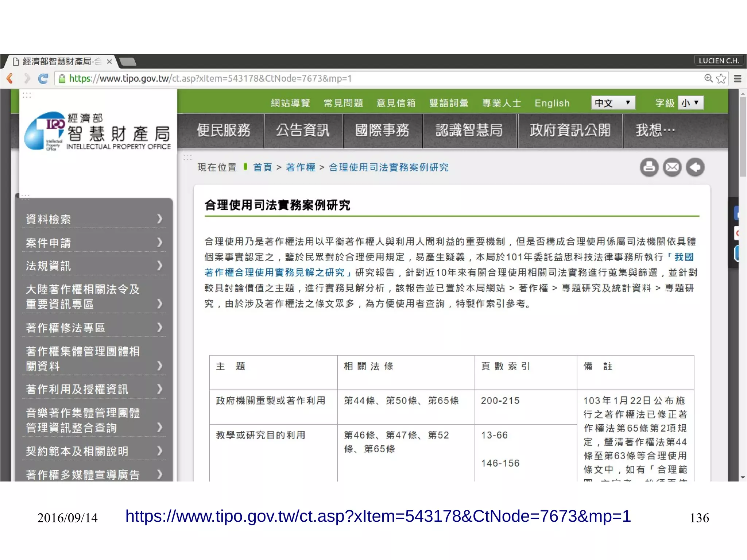Open the 公告資訊 main menu
This screenshot has height=560, width=747.
pyautogui.click(x=303, y=130)
